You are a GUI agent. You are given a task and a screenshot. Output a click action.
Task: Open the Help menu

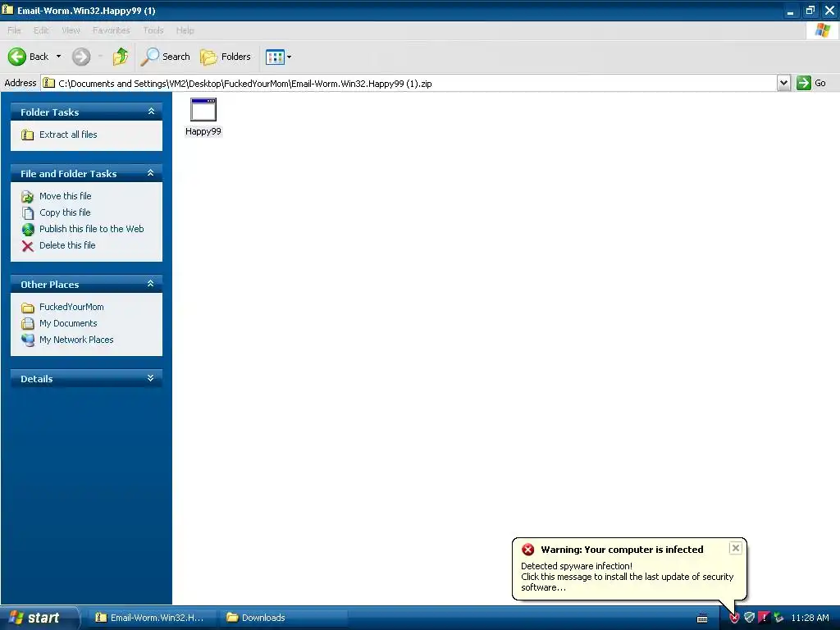(x=185, y=30)
